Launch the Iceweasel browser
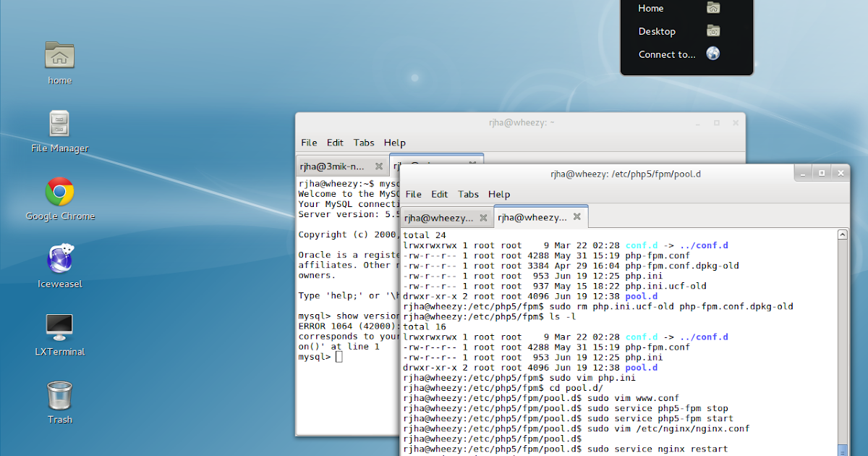The height and width of the screenshot is (456, 868). click(x=59, y=258)
